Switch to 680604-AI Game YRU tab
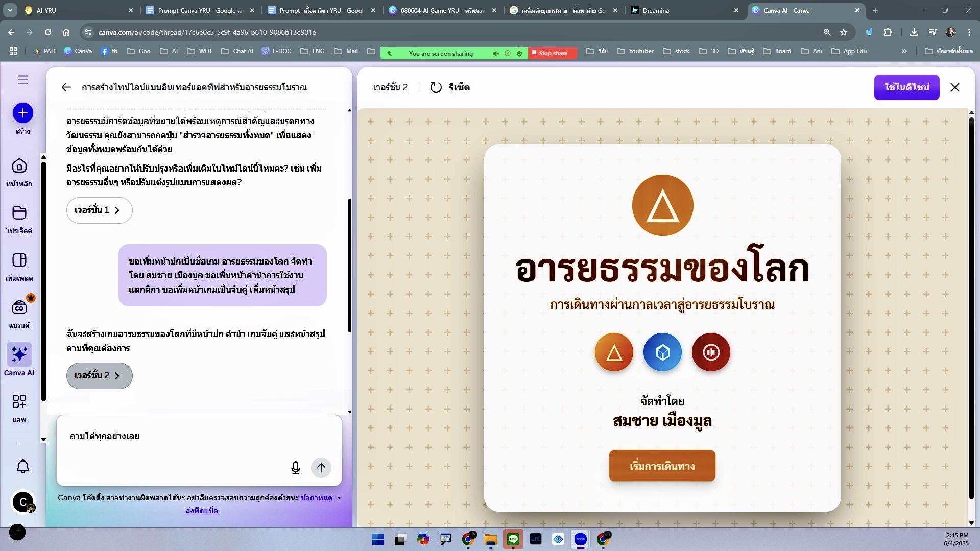980x551 pixels. pos(442,10)
